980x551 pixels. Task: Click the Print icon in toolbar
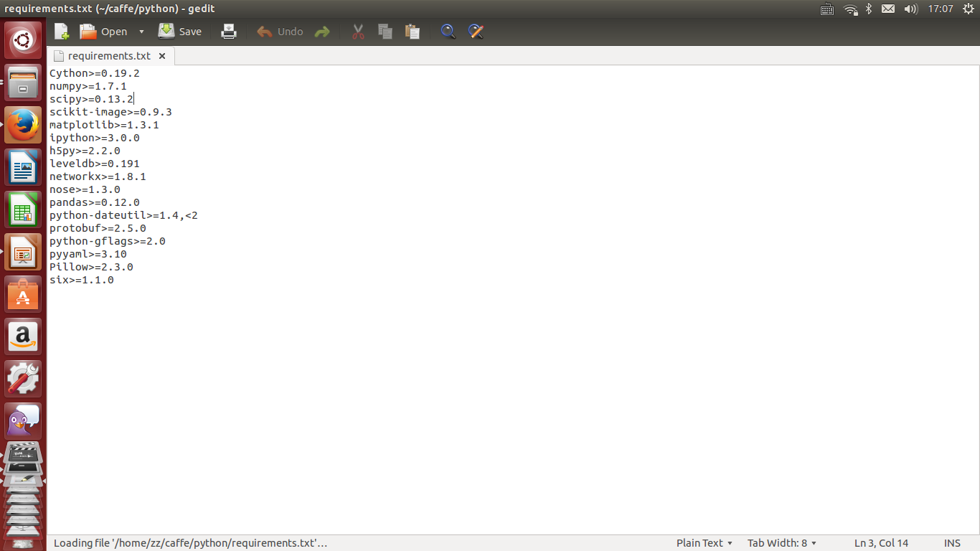229,32
